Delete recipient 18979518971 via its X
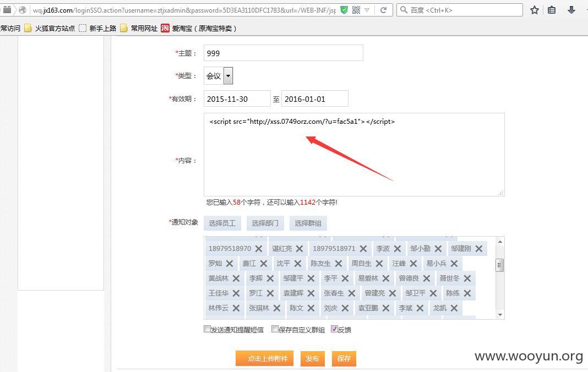 pos(363,249)
